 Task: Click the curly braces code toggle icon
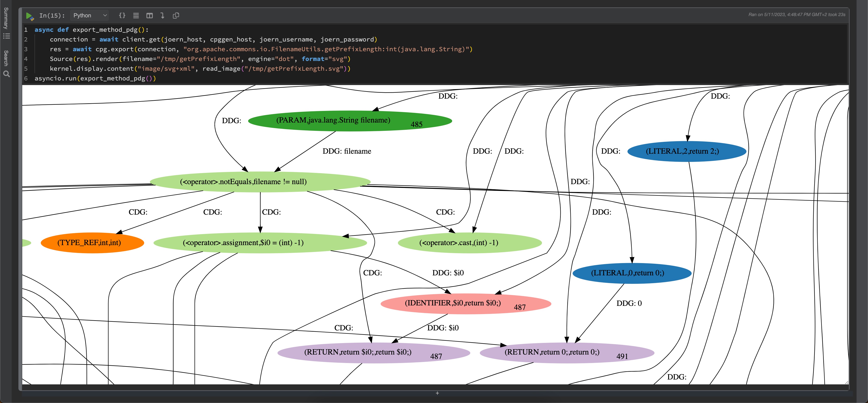(122, 15)
